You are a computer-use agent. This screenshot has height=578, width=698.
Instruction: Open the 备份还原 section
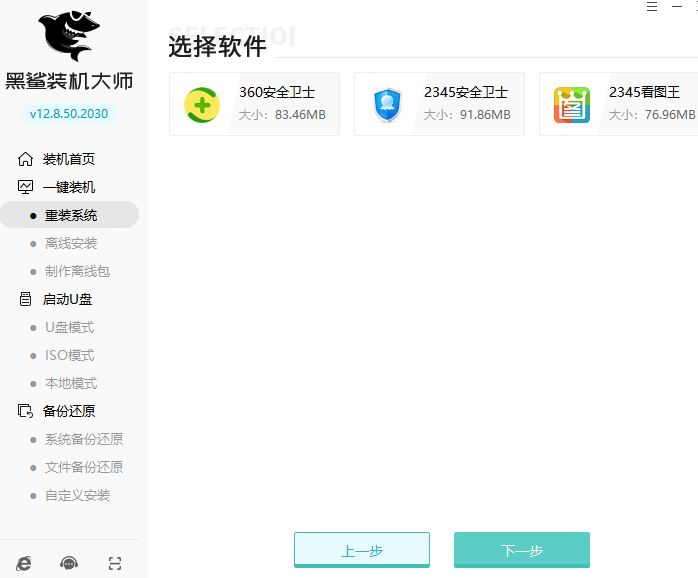[69, 411]
